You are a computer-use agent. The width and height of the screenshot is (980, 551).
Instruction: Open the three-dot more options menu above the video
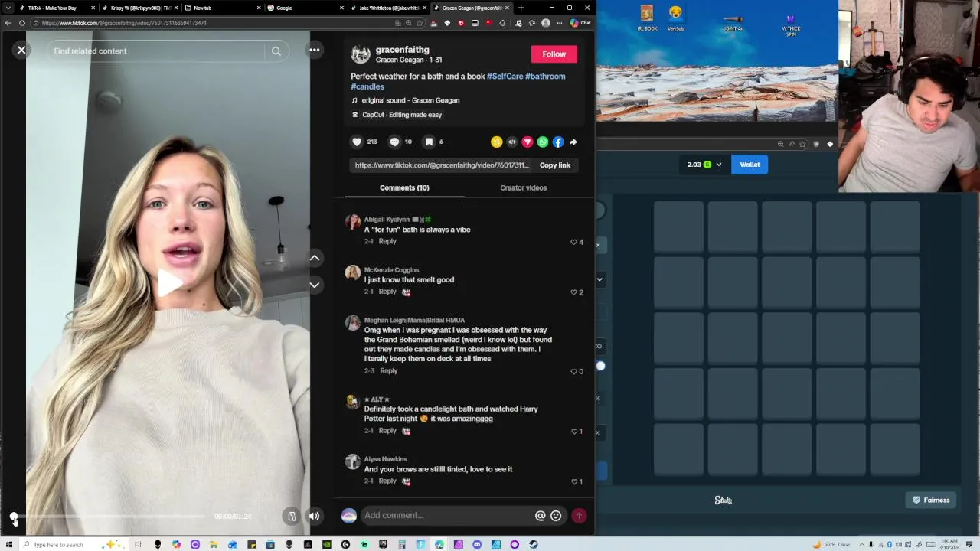coord(315,51)
